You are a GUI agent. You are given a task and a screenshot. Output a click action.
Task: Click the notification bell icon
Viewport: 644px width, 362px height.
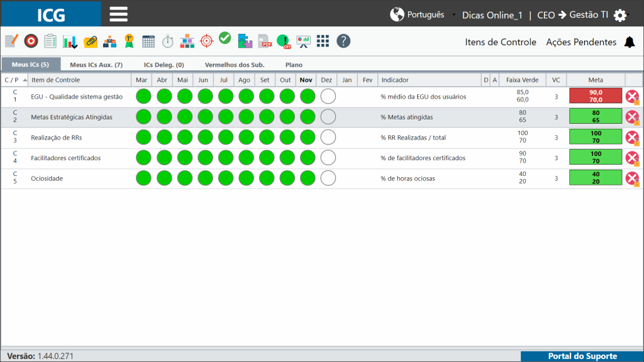pos(629,42)
